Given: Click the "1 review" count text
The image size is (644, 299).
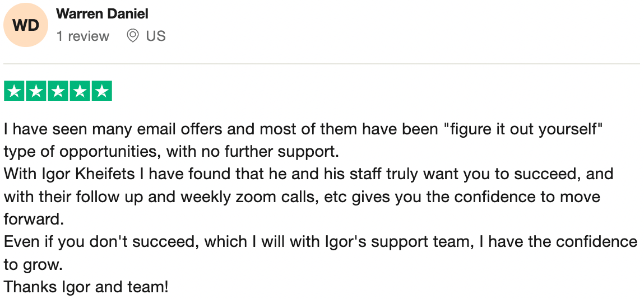Looking at the screenshot, I should 83,36.
